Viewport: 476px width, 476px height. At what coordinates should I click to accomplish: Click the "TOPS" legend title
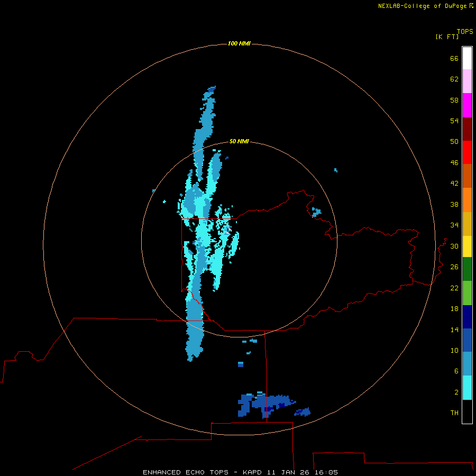(x=465, y=32)
